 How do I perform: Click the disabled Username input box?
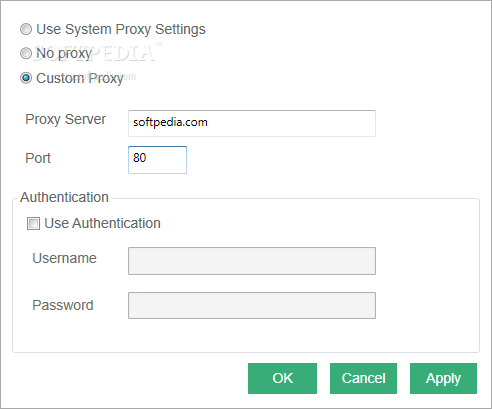[x=252, y=261]
